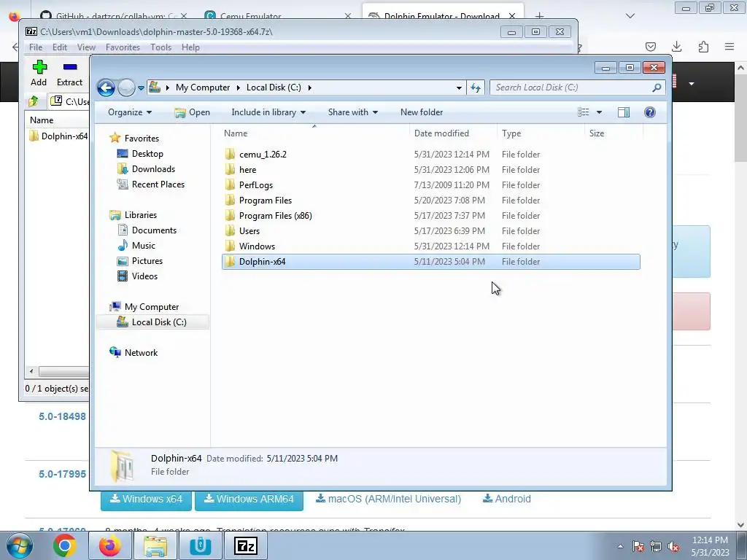Click the Explorer back arrow button

pyautogui.click(x=106, y=87)
